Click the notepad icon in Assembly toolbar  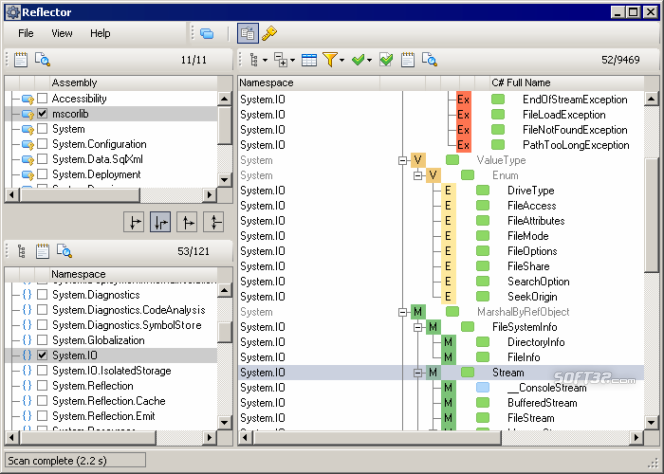point(20,60)
